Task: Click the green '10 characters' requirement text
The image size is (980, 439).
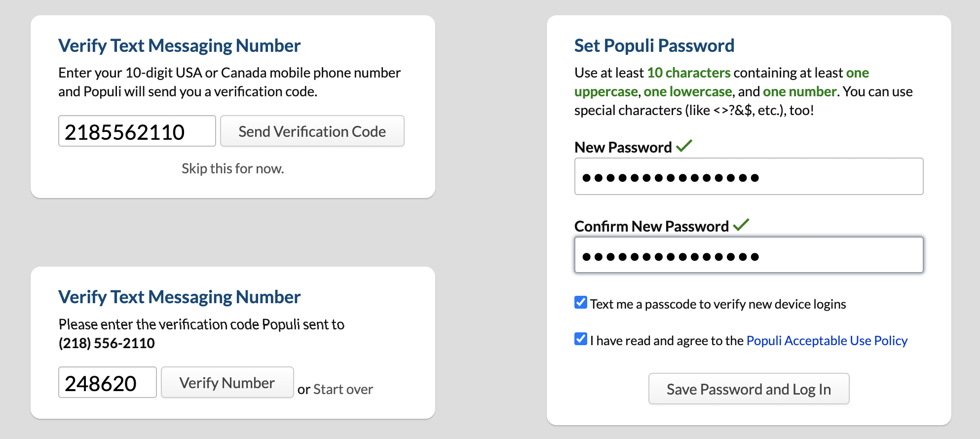Action: [688, 73]
